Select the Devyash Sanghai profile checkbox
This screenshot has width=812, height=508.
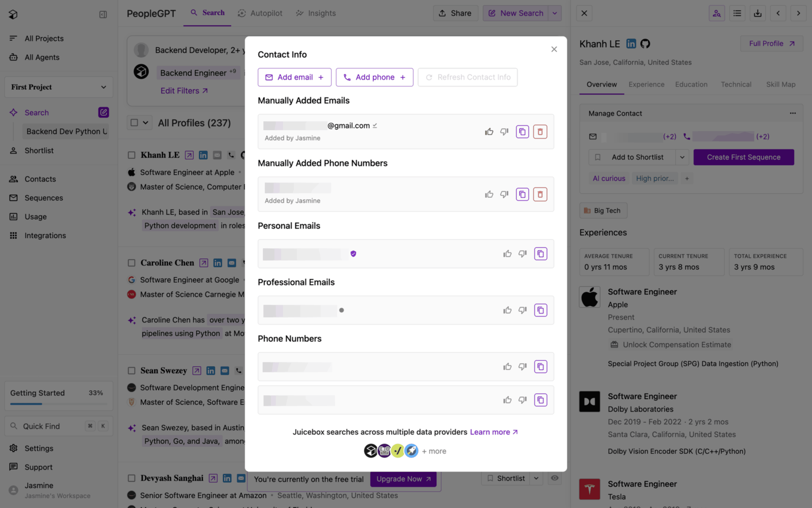tap(132, 478)
